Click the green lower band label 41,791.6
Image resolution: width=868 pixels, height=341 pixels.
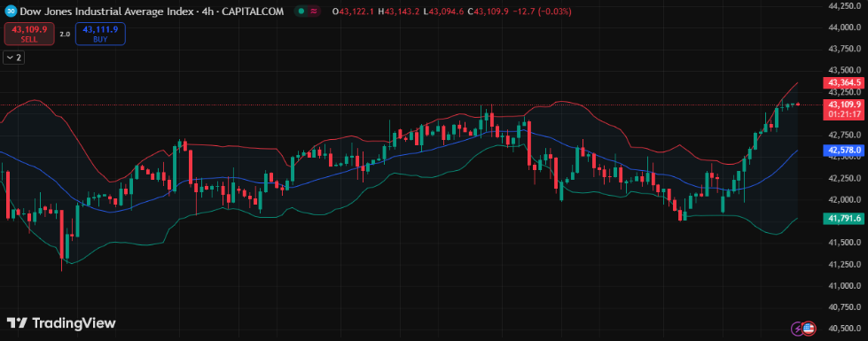tap(844, 219)
